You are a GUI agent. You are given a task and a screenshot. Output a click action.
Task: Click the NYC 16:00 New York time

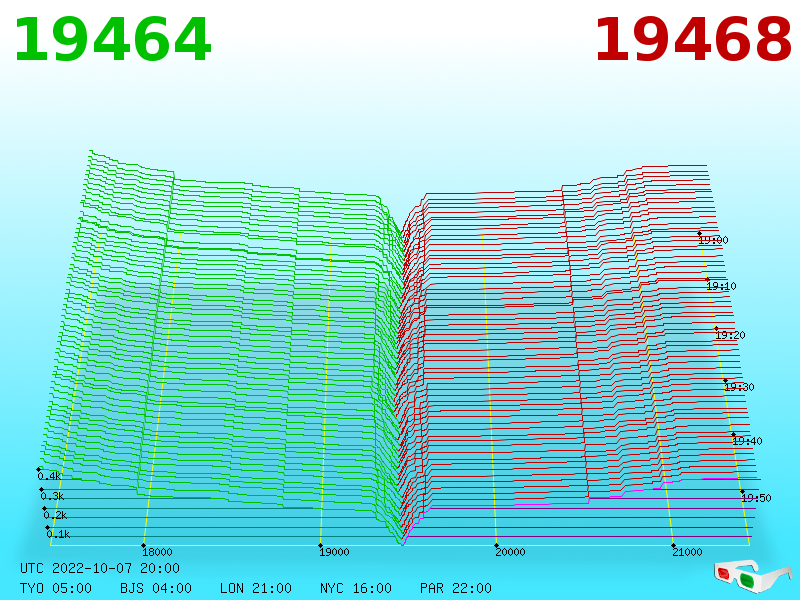pos(356,588)
